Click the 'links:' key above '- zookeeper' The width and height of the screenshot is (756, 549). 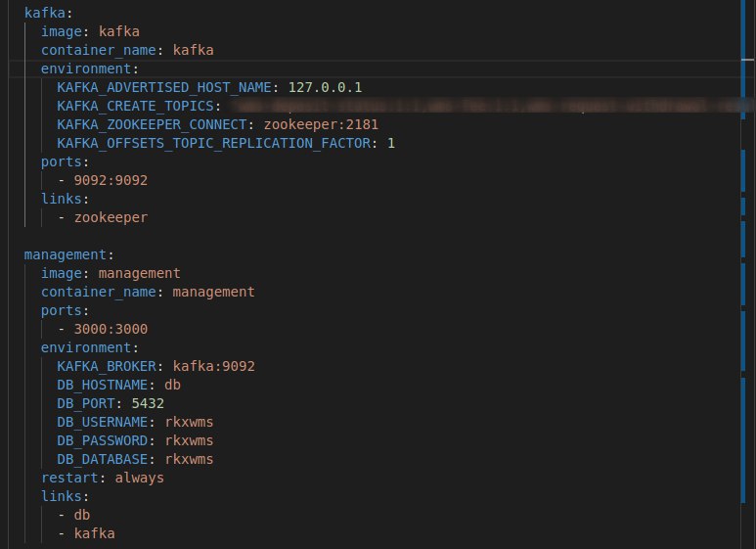66,199
